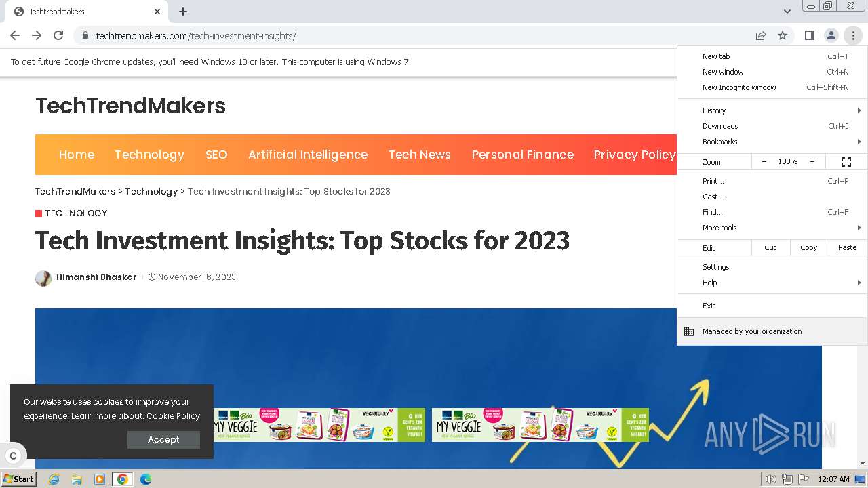Go back to the previous page
Viewport: 868px width, 488px height.
pos(15,35)
